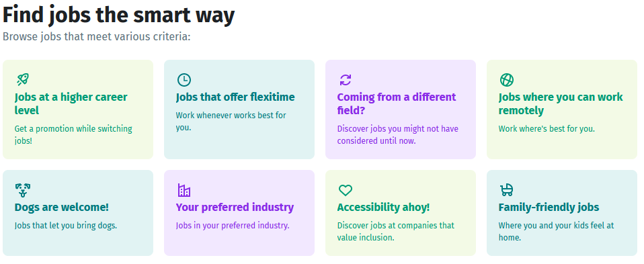Select the 'Dogs are welcome!' heading
The width and height of the screenshot is (644, 264).
62,208
